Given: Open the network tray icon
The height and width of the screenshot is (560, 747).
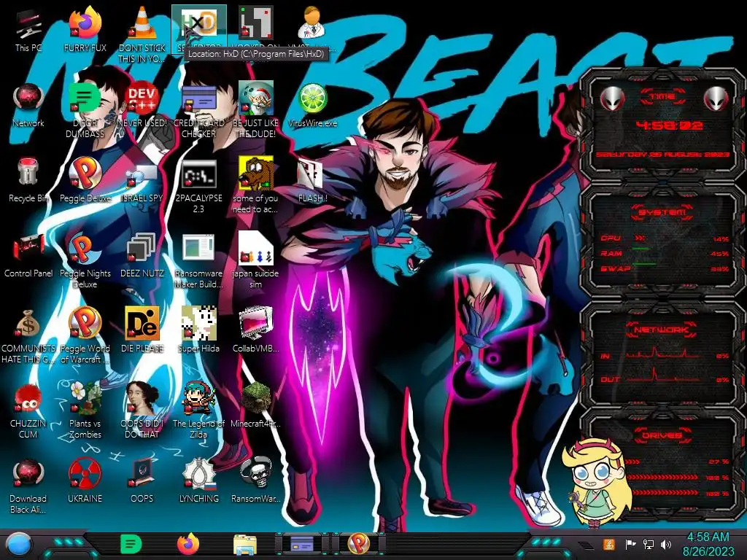Looking at the screenshot, I should pyautogui.click(x=649, y=545).
